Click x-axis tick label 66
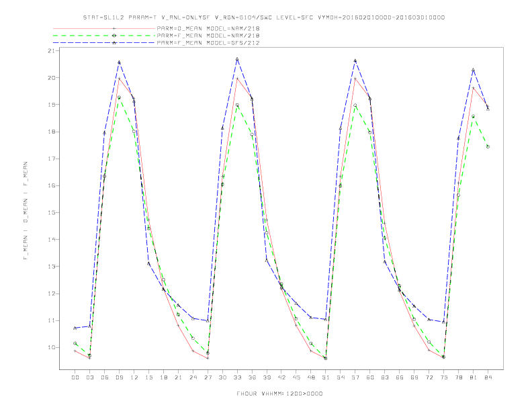This screenshot has width=532, height=411. pyautogui.click(x=400, y=377)
